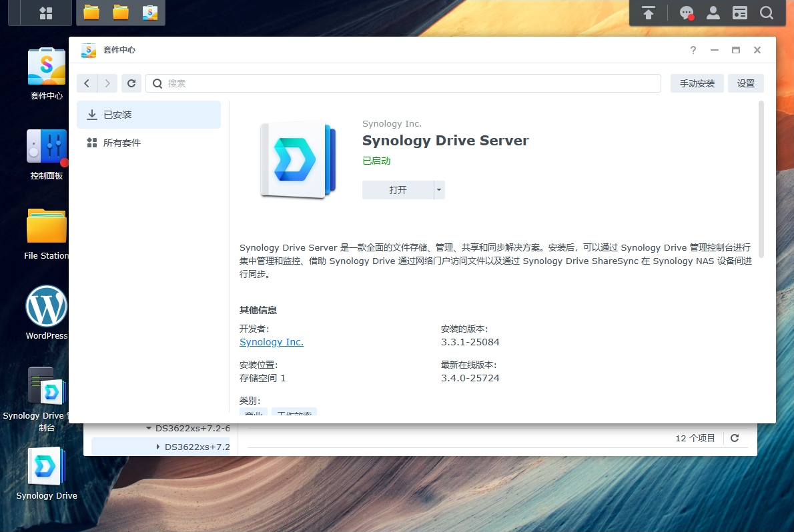Switch to second File Station taskbar window
Screen dimensions: 794x532
coord(121,13)
